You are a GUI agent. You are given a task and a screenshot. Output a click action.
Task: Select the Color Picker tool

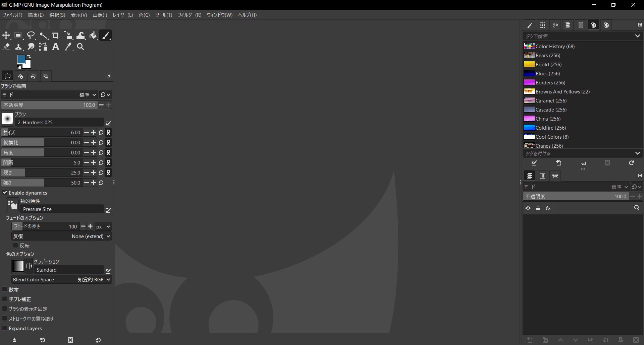(x=68, y=47)
